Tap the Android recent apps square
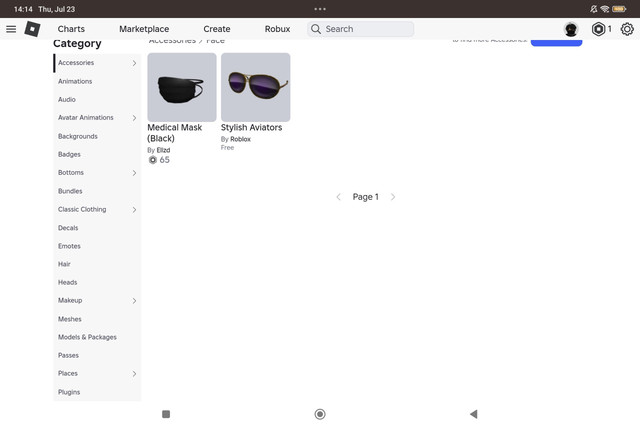 166,414
